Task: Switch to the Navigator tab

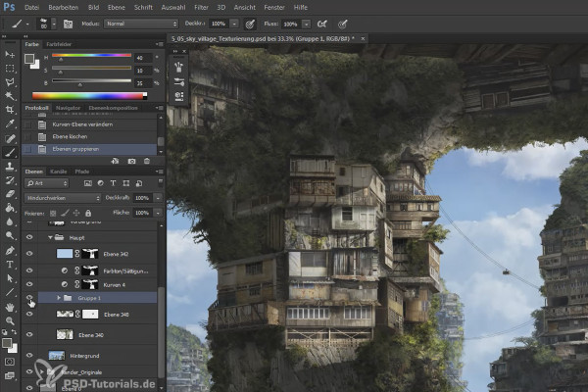Action: pyautogui.click(x=68, y=108)
